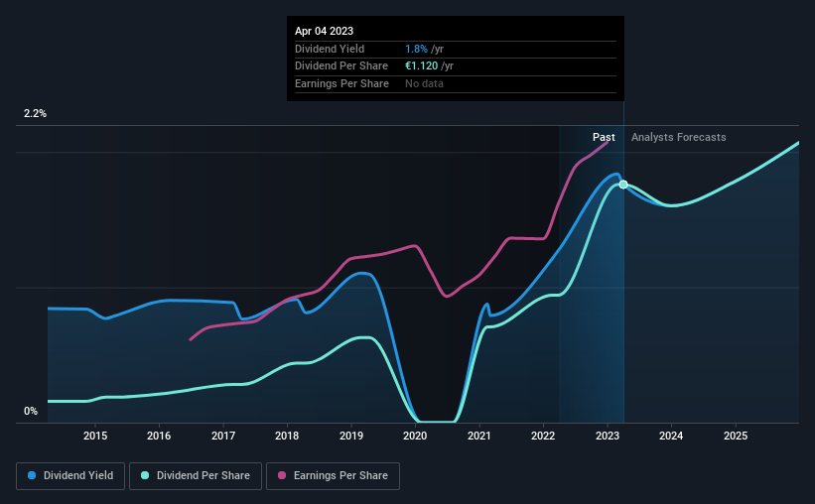Click the Apr 04 2023 tooltip date
815x504 pixels.
tap(324, 31)
